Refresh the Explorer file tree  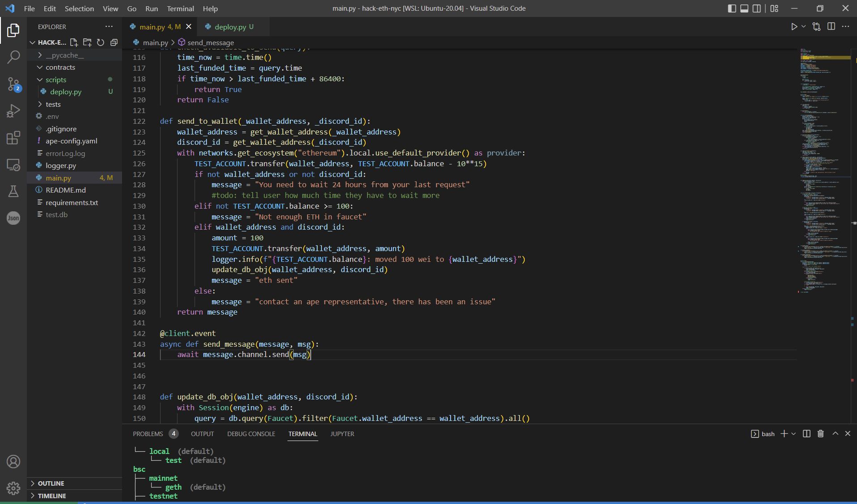coord(101,42)
